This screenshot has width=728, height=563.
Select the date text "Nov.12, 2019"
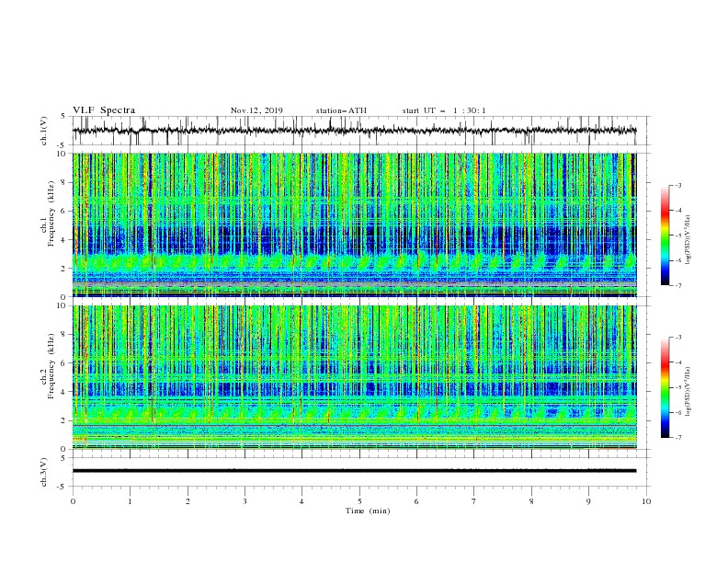click(x=256, y=110)
